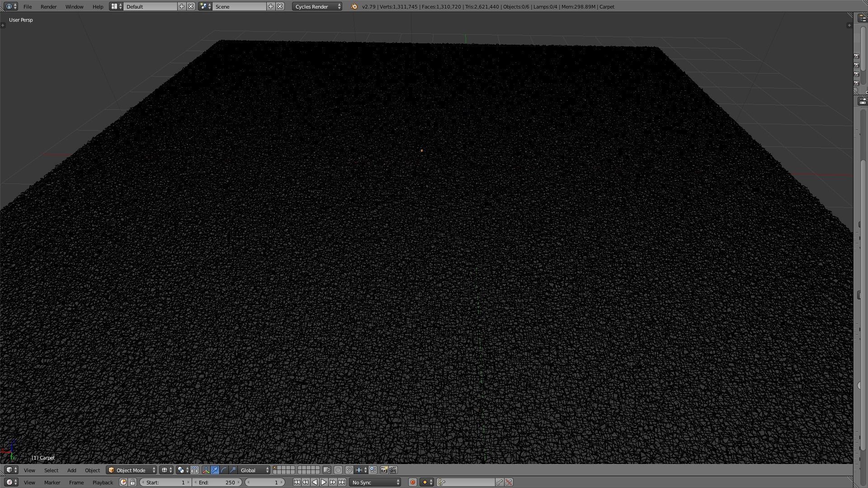Toggle automatic keyframe insertion record button

(412, 482)
